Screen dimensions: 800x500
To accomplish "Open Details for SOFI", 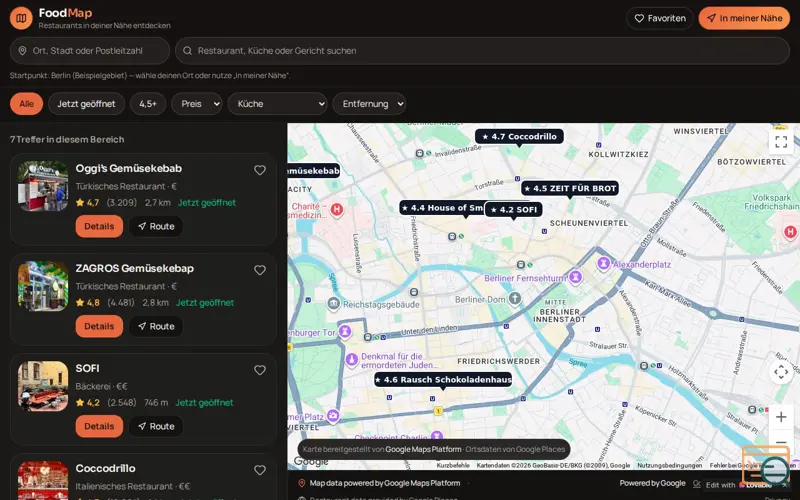I will 99,426.
